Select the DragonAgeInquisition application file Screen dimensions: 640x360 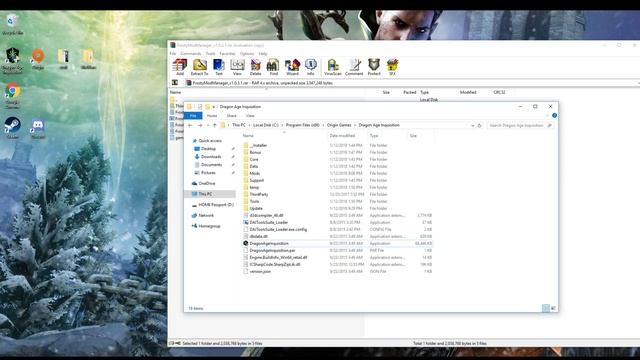(269, 244)
